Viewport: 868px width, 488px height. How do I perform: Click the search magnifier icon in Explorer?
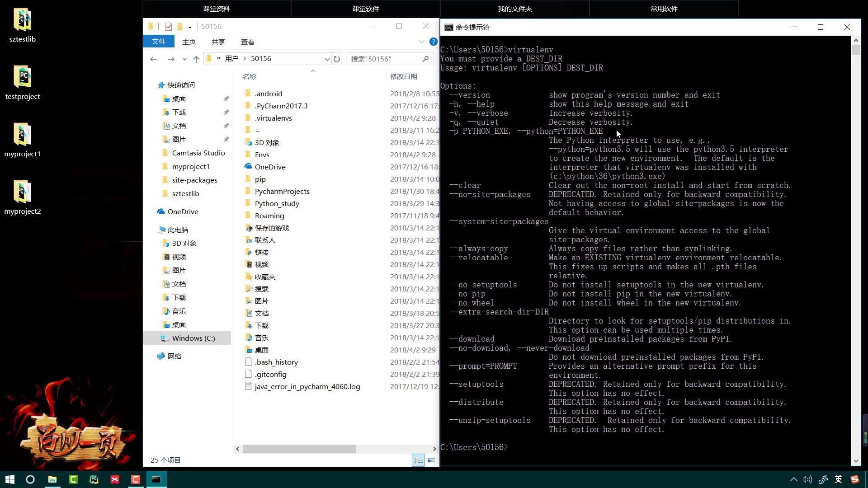[425, 59]
